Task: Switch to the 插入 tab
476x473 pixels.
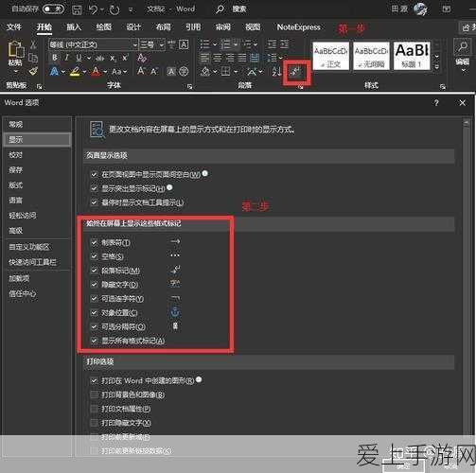Action: point(74,27)
